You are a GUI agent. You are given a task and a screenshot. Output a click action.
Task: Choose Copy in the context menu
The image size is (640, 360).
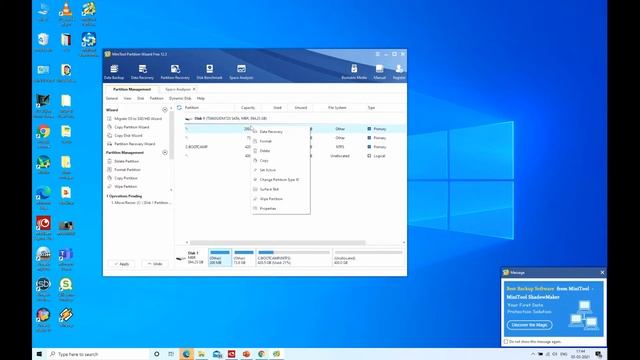click(x=280, y=161)
